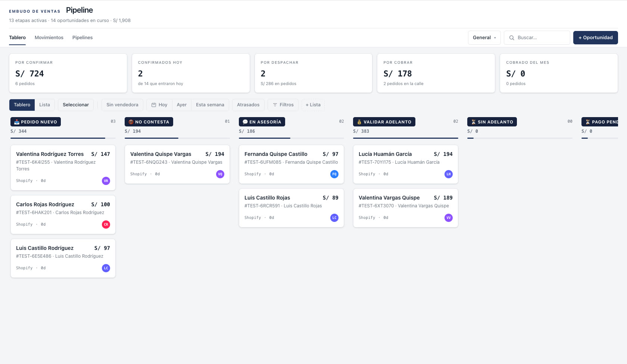Click the VV avatar on Valentina Vargas Quispe card
This screenshot has height=364, width=627.
click(x=449, y=218)
